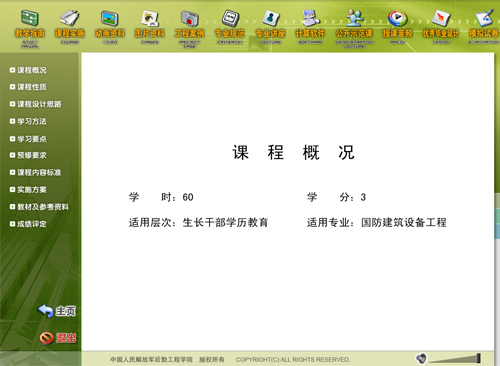Select 成绩评定 in the sidebar
Image resolution: width=500 pixels, height=366 pixels.
[x=28, y=224]
